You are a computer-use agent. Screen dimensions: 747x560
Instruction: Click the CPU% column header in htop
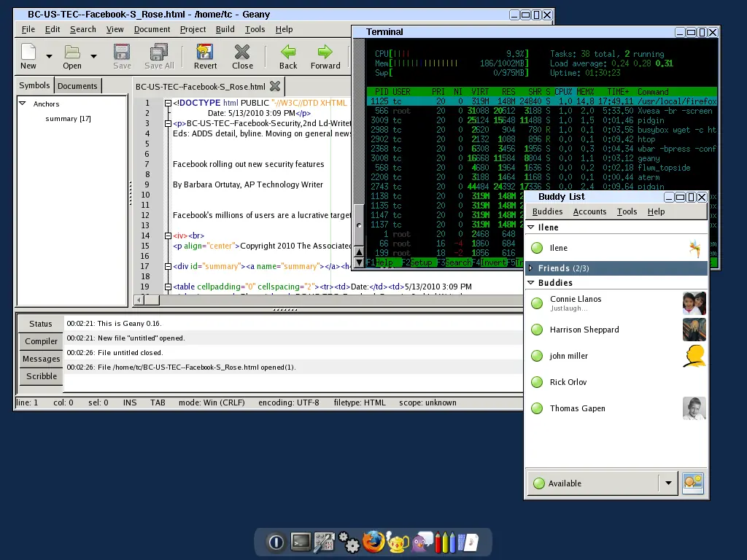point(563,92)
